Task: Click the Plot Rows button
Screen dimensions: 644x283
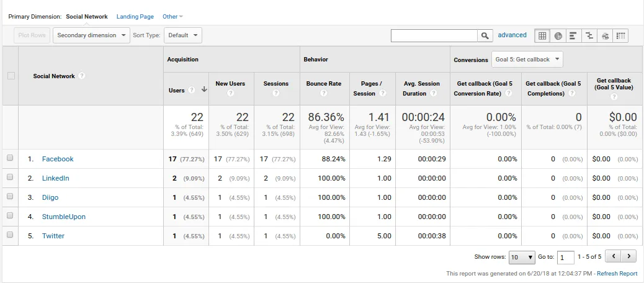Action: pos(32,35)
